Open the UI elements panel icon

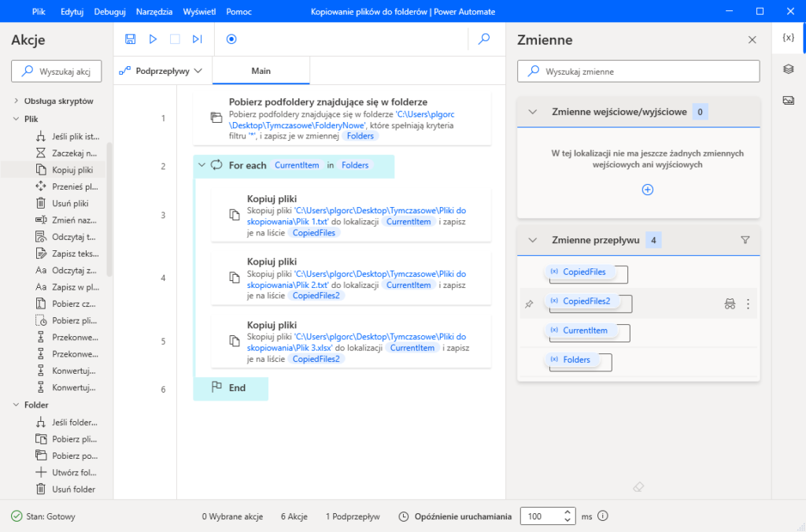(788, 69)
